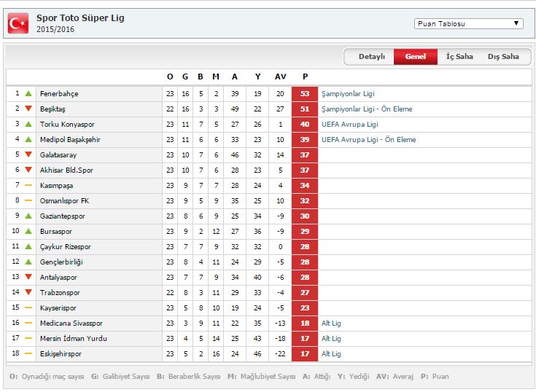Select the Genel tab
Image resolution: width=536 pixels, height=392 pixels.
coord(416,57)
